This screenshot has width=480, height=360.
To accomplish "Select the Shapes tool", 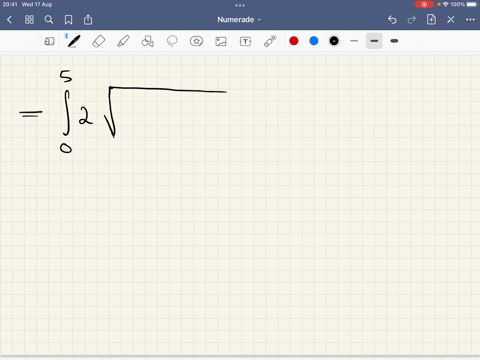I will 147,41.
